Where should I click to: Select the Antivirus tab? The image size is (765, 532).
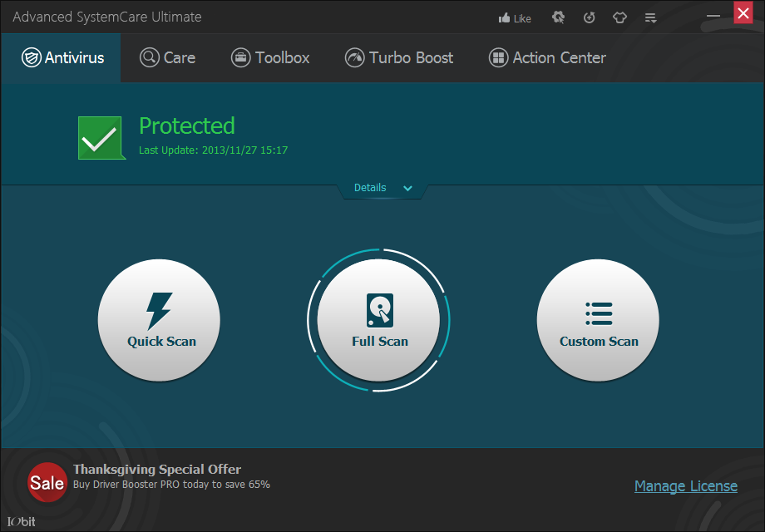click(62, 57)
